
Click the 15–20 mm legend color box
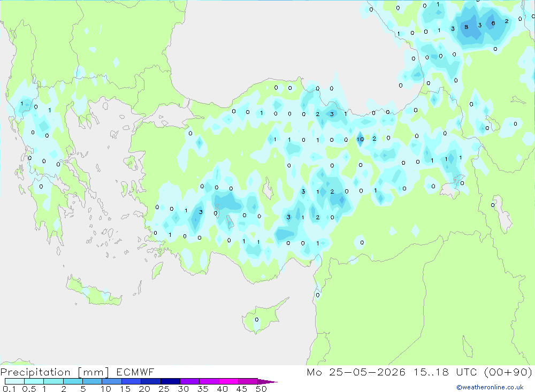pyautogui.click(x=131, y=381)
